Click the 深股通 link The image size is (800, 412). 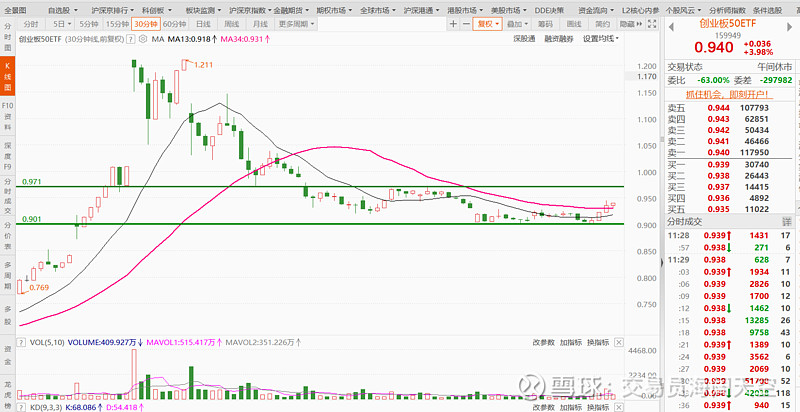coord(524,38)
